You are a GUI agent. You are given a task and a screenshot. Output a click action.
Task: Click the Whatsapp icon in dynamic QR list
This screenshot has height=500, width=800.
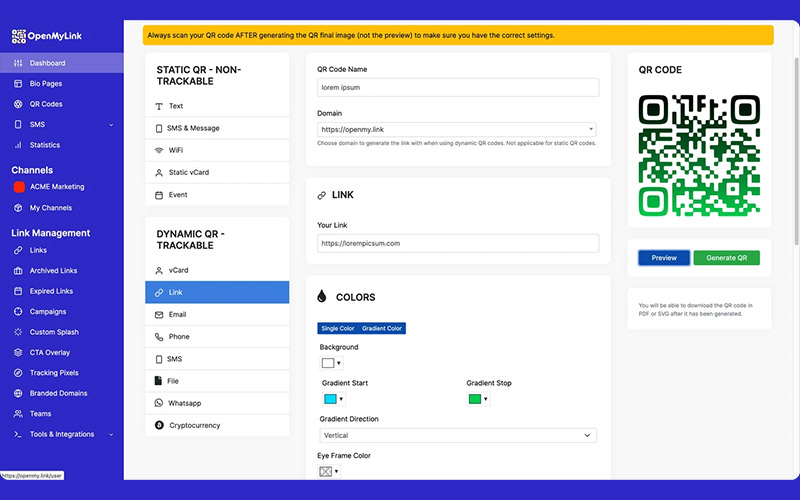coord(159,403)
